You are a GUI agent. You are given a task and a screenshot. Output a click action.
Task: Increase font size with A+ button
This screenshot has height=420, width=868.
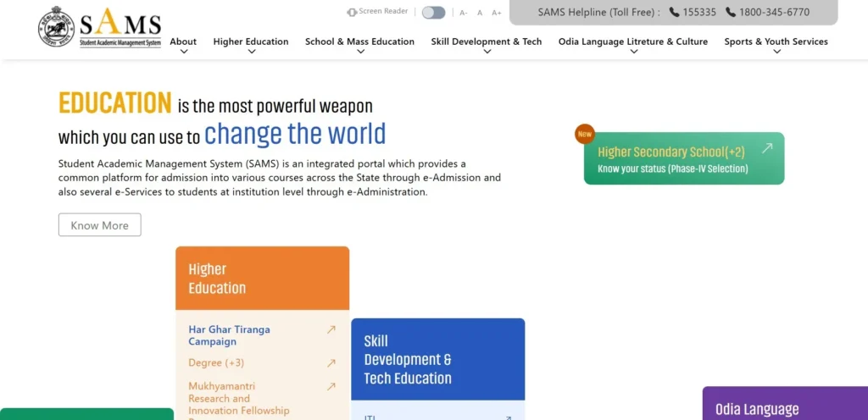[x=497, y=14]
